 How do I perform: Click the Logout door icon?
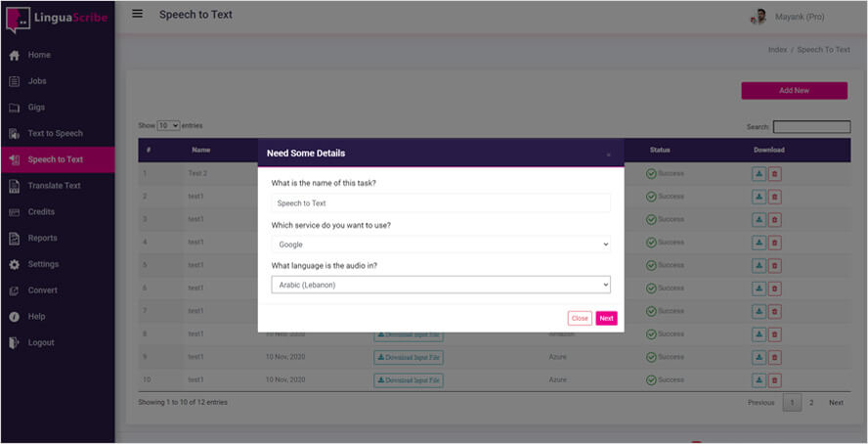(x=15, y=342)
